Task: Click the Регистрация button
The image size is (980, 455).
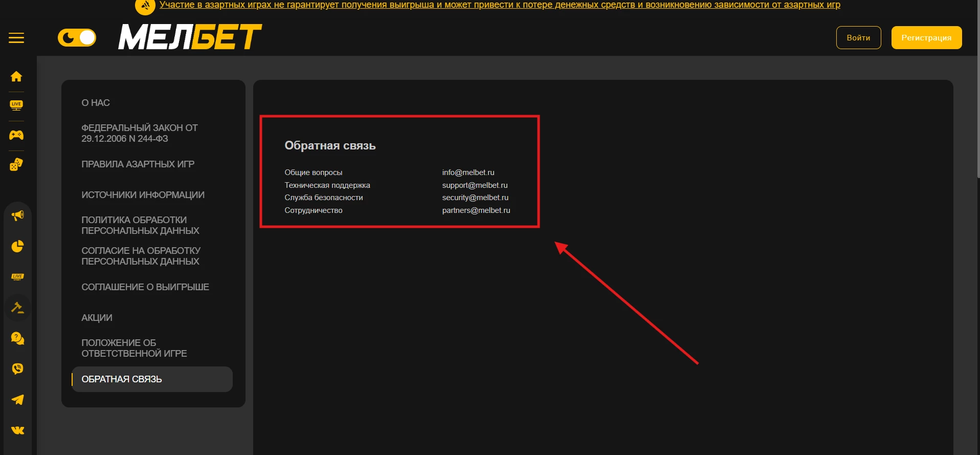Action: pyautogui.click(x=926, y=38)
